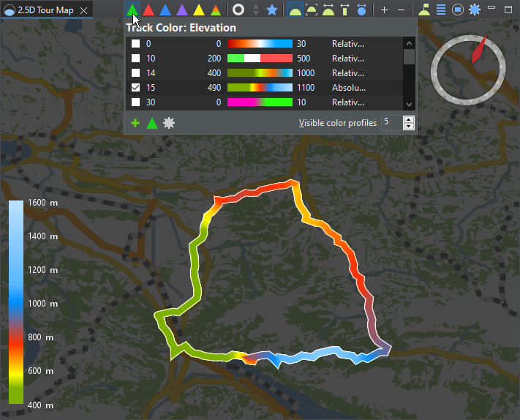Select the multicolor HR zone triangle
Image resolution: width=520 pixels, height=420 pixels.
tap(216, 10)
